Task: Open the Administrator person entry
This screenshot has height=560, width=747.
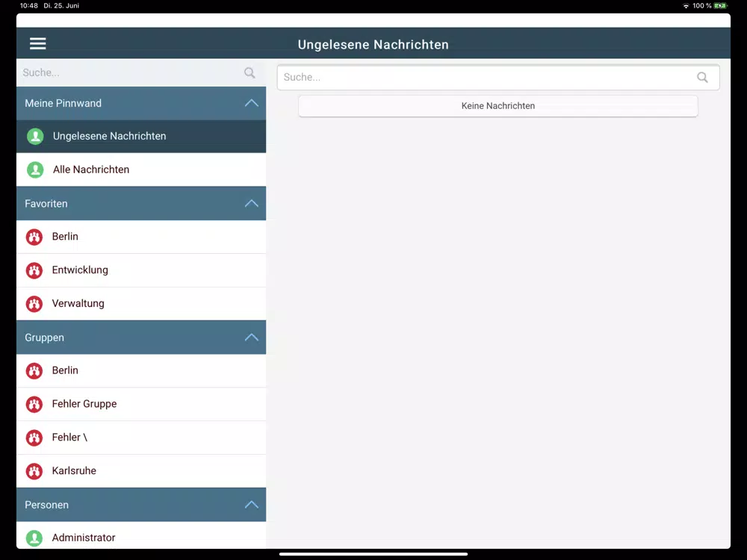Action: coord(141,535)
